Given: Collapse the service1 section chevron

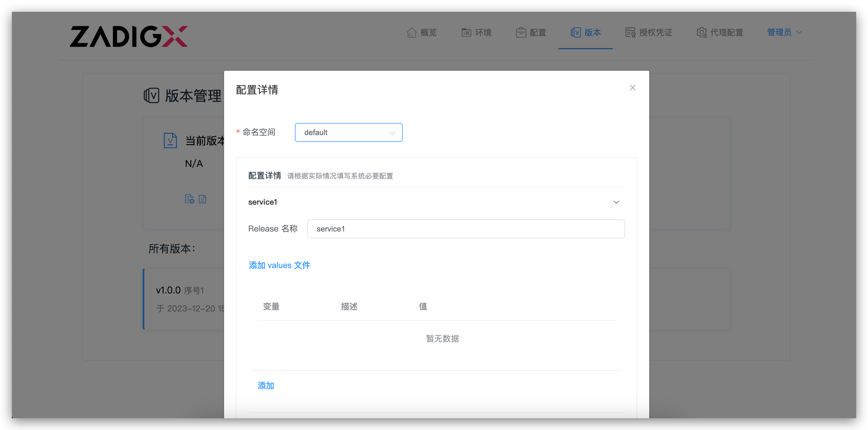Looking at the screenshot, I should click(616, 202).
